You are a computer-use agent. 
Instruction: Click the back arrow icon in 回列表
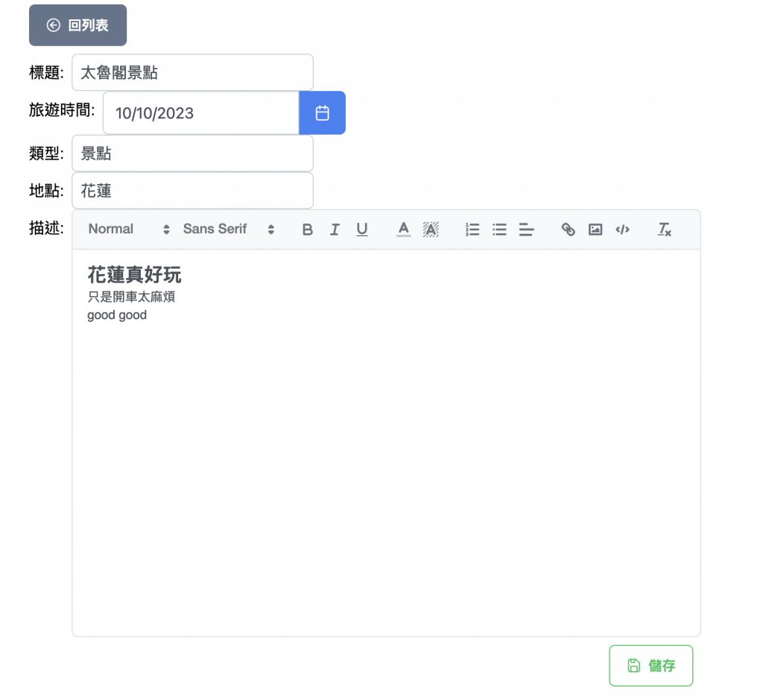click(x=54, y=25)
